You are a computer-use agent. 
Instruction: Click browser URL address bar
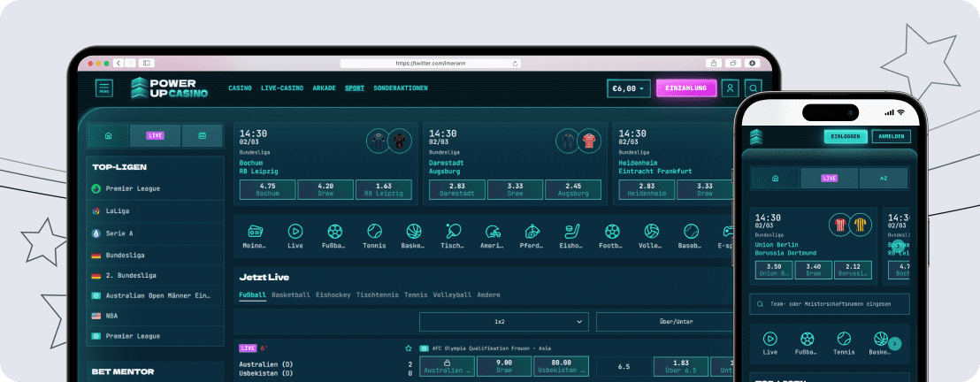[430, 63]
